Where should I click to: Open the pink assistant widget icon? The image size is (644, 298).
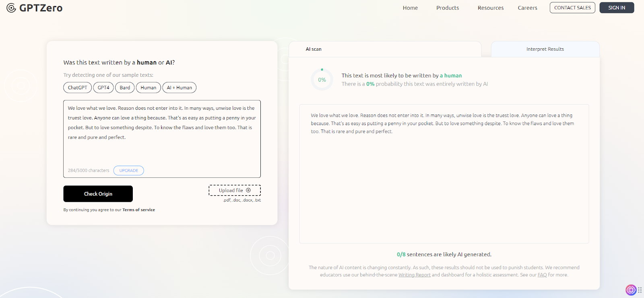631,290
